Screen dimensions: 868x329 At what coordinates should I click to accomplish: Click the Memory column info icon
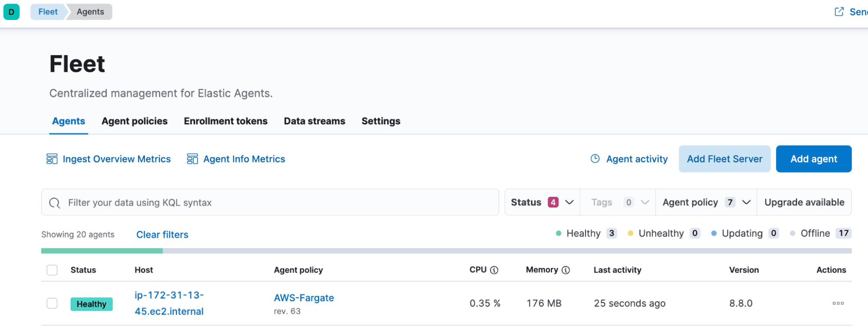566,270
